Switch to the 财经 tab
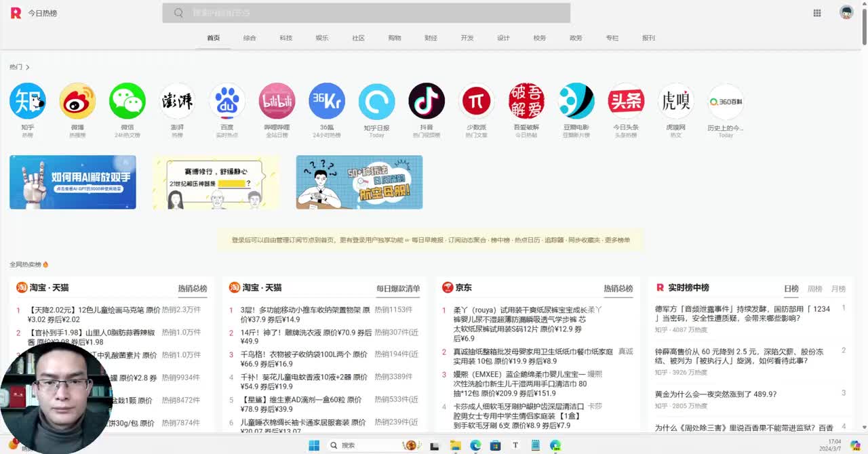 click(x=431, y=38)
